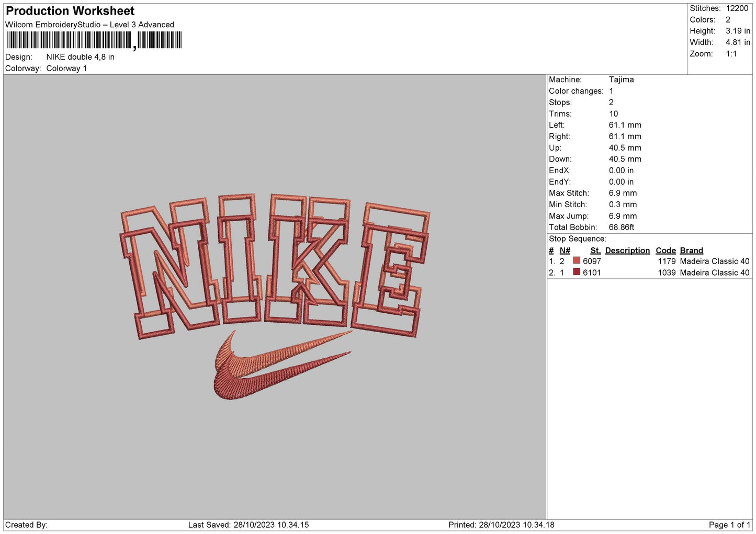Click the Up value 40.5 mm

click(x=625, y=148)
